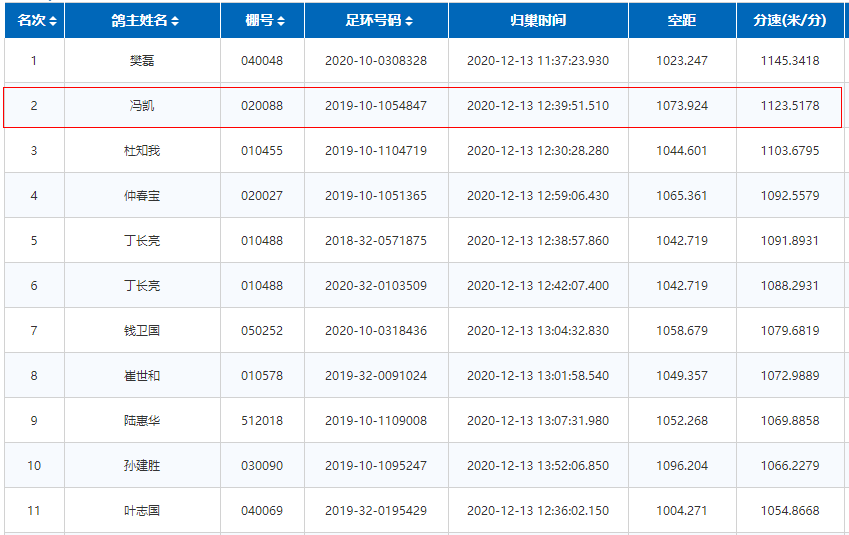Screen dimensions: 849x535
Task: Click speed value 1145.3418
Action: point(790,61)
